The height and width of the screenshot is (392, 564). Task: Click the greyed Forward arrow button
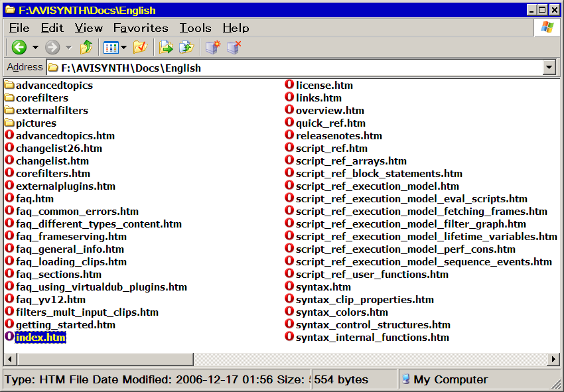52,47
